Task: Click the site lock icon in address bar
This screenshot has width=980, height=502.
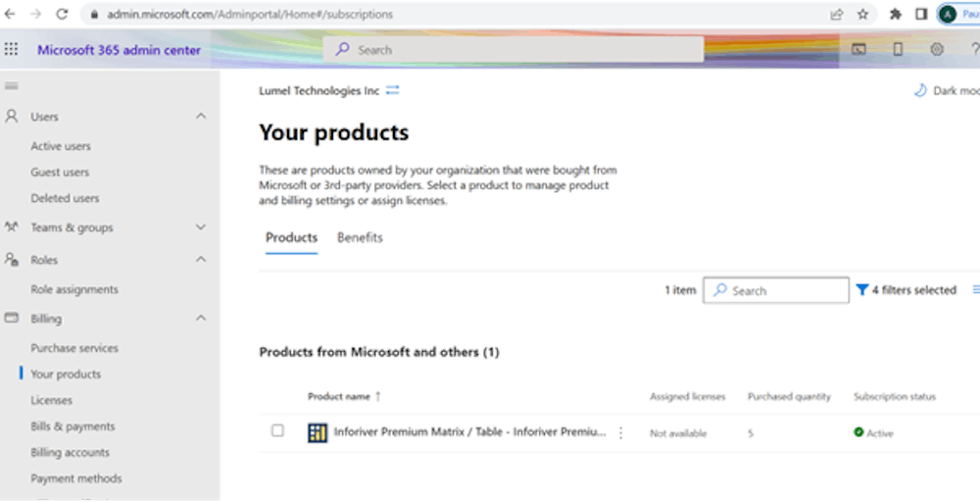Action: pyautogui.click(x=94, y=15)
